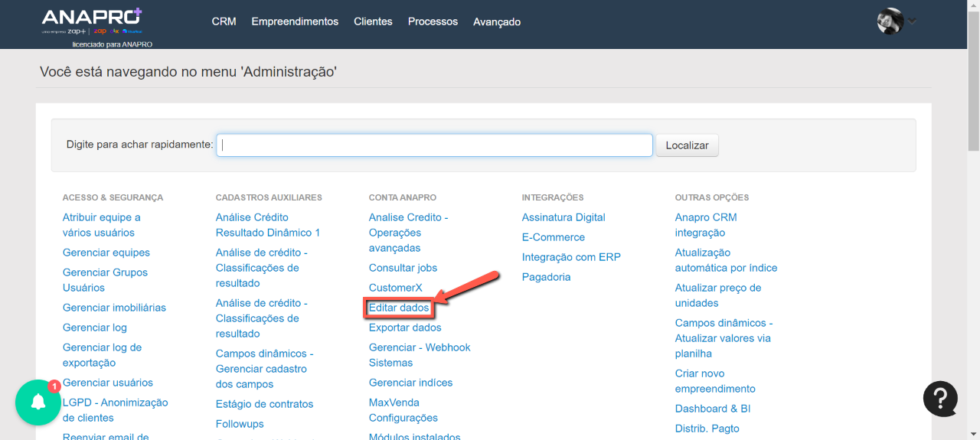Open the Avançado menu

(497, 21)
